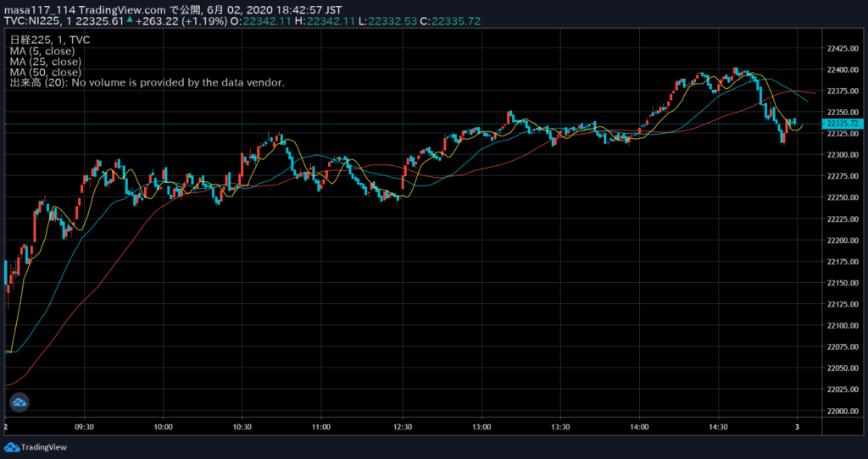Click the 13:00 time axis label
868x459 pixels.
[x=481, y=427]
